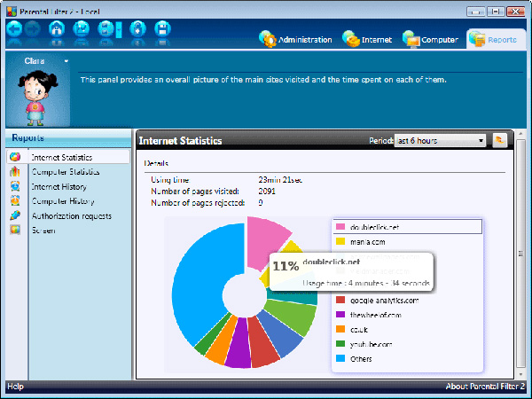This screenshot has height=399, width=532.
Task: Click the purple thewheelof.com legend swatch
Action: [x=340, y=315]
